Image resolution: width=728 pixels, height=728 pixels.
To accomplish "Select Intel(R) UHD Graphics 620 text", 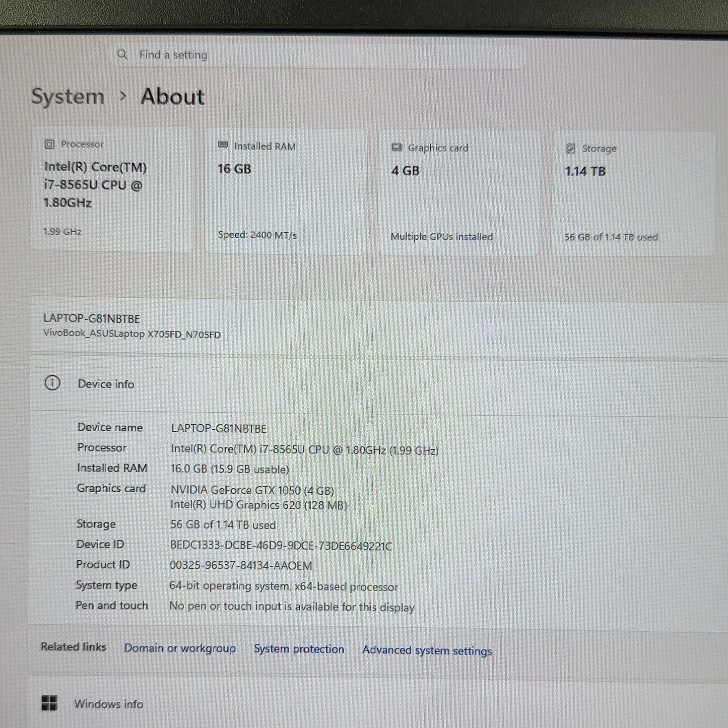I will click(259, 505).
